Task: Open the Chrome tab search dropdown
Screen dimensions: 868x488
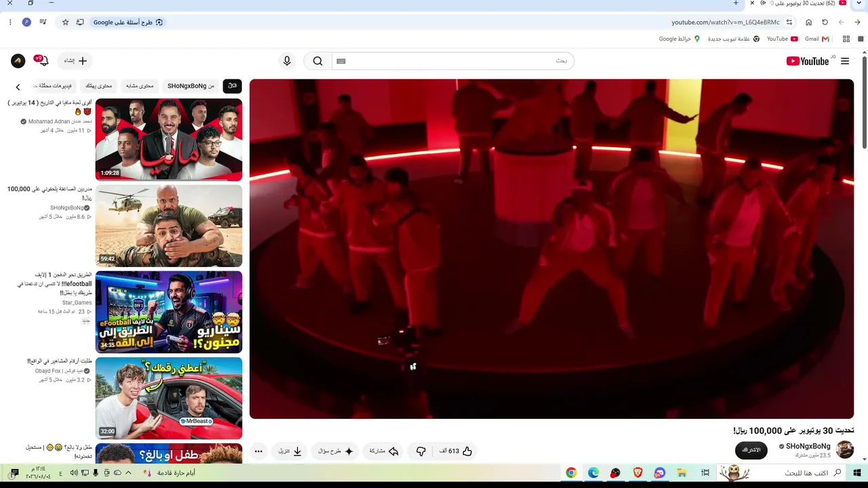Action: point(859,3)
